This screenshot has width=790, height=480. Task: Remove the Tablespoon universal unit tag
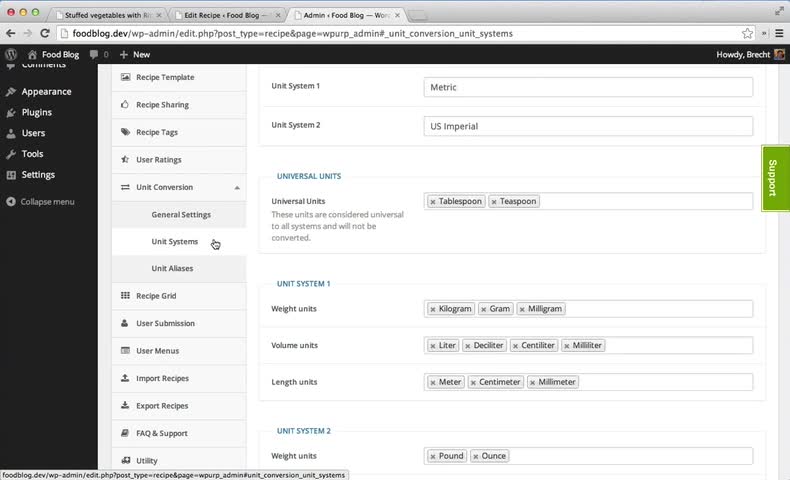coord(433,202)
